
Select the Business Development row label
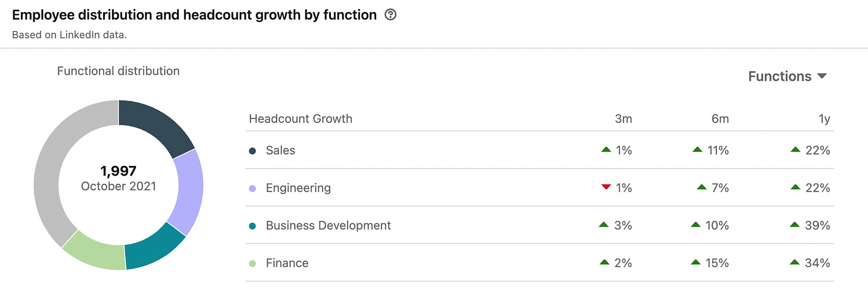328,226
